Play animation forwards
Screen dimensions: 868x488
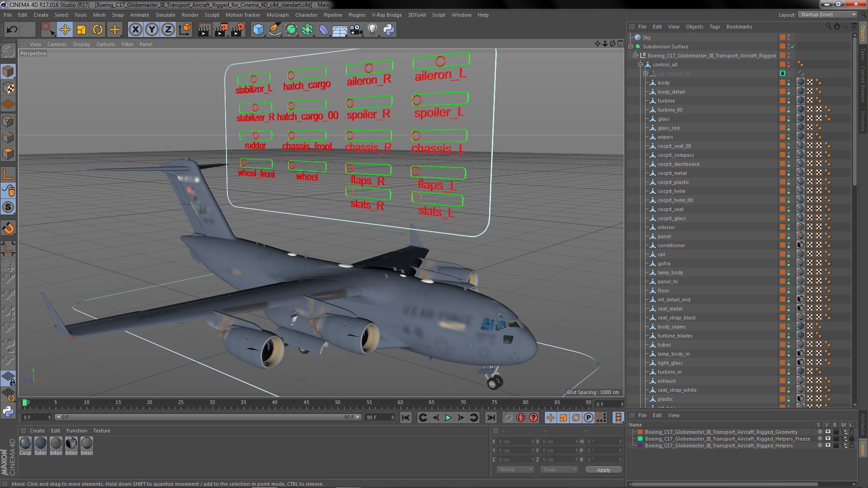pos(448,418)
